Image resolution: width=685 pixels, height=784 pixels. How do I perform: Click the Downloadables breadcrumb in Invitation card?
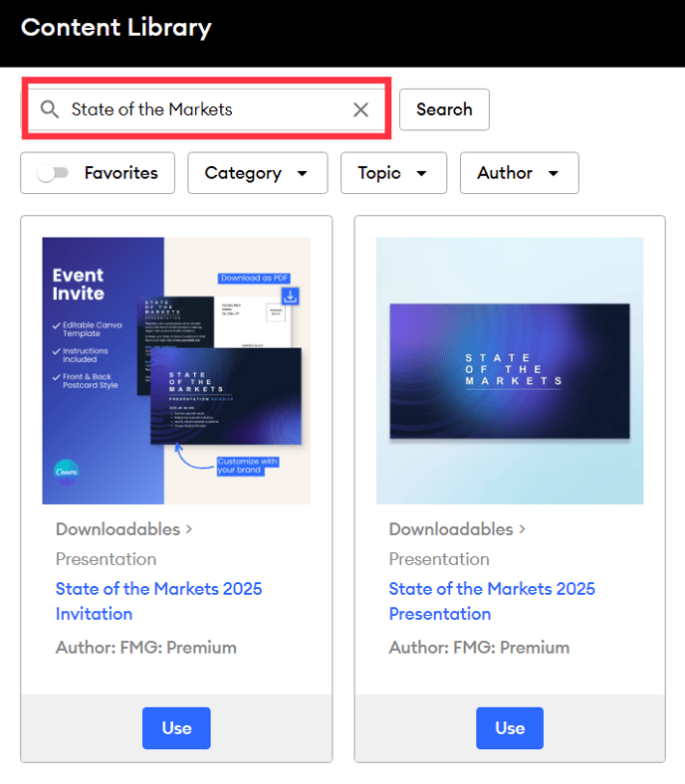(117, 529)
